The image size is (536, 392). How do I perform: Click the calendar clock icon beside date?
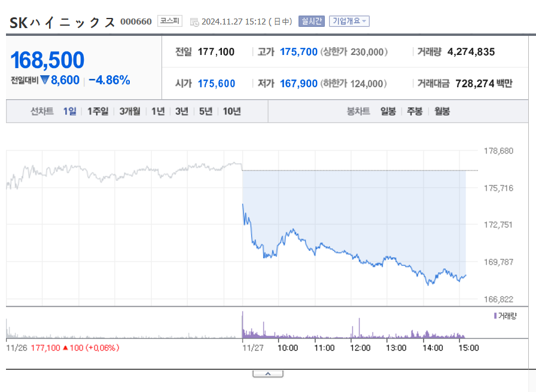(x=194, y=22)
